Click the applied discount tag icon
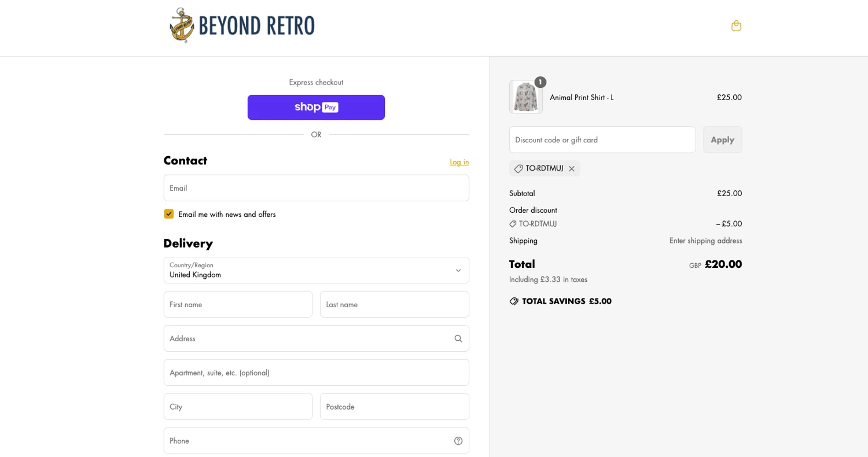 pos(518,168)
